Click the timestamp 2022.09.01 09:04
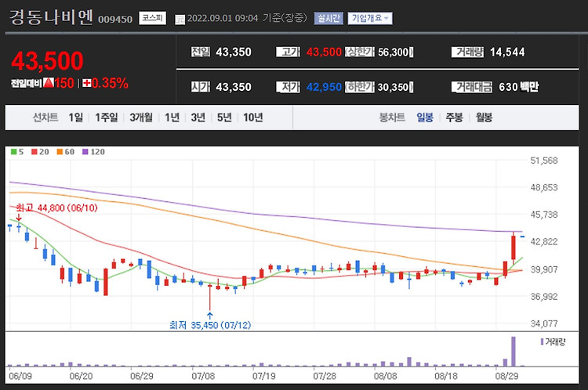 [x=223, y=18]
